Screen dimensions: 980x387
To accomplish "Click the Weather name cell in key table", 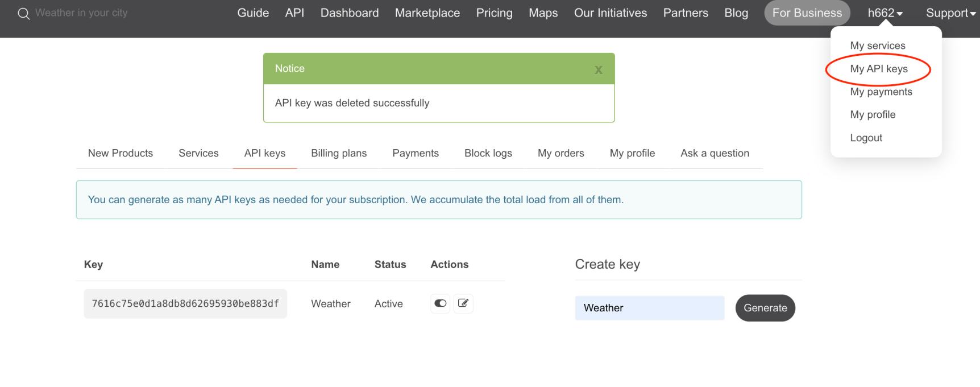I will pos(331,304).
